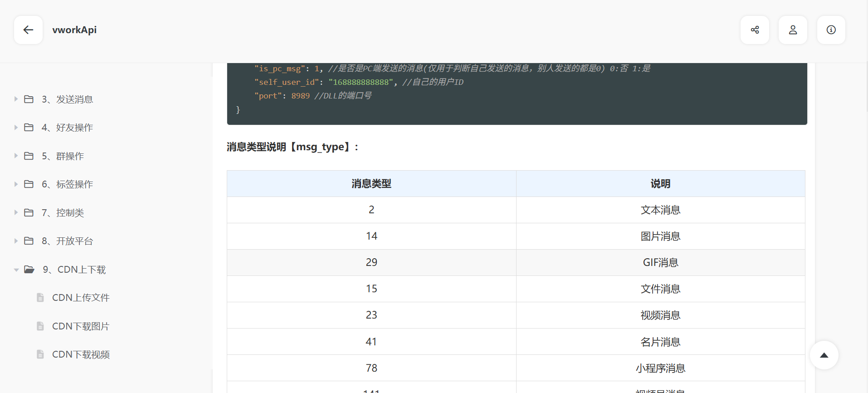Expand the 4、好友操作 folder arrow
The image size is (868, 393).
coord(16,128)
